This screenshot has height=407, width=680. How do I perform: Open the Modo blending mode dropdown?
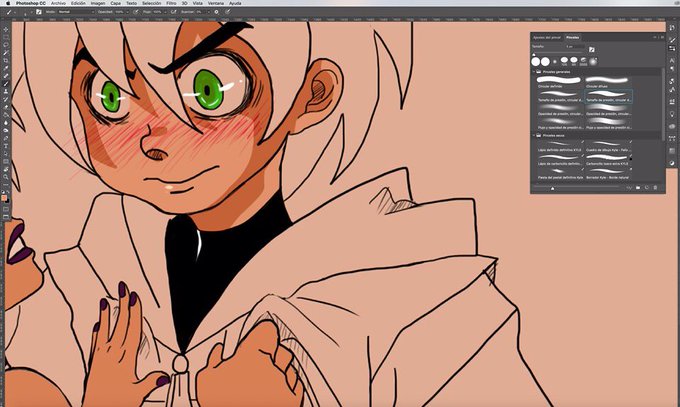pos(76,12)
